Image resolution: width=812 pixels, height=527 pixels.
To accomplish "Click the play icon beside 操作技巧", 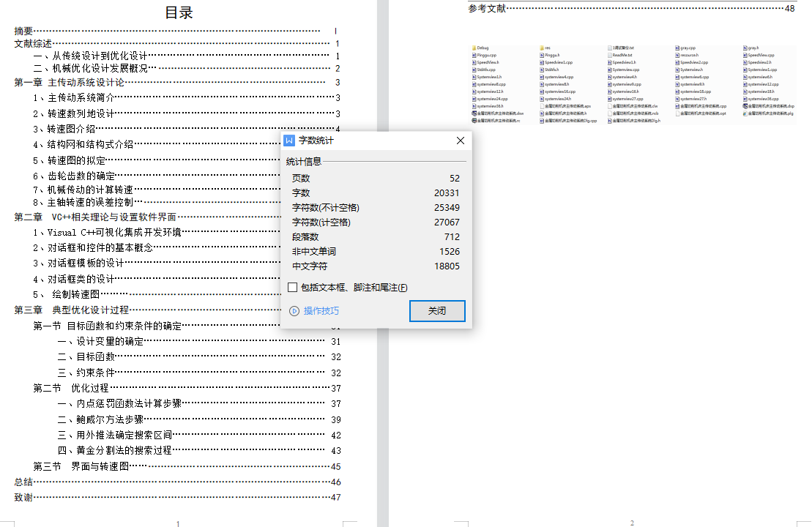I will point(294,310).
